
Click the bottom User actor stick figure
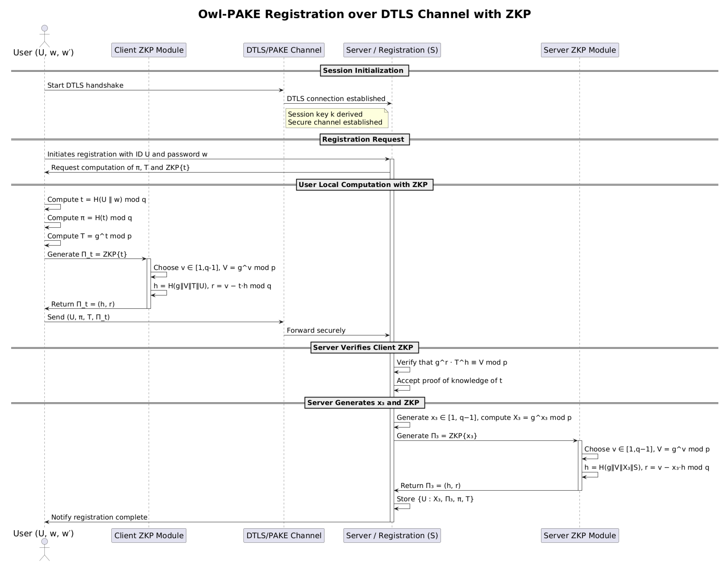44,549
